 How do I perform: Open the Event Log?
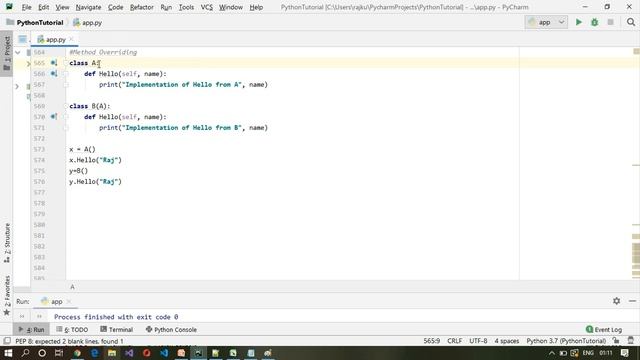(x=604, y=329)
